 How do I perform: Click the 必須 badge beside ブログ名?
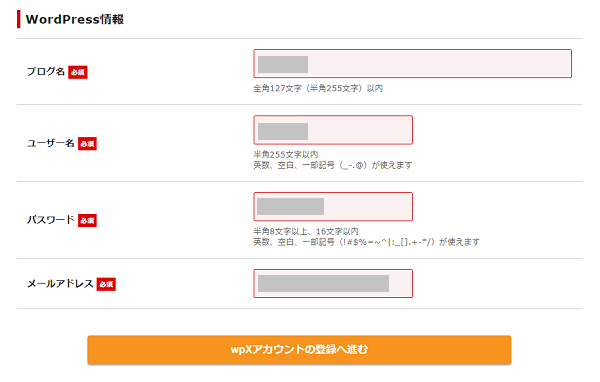click(78, 72)
